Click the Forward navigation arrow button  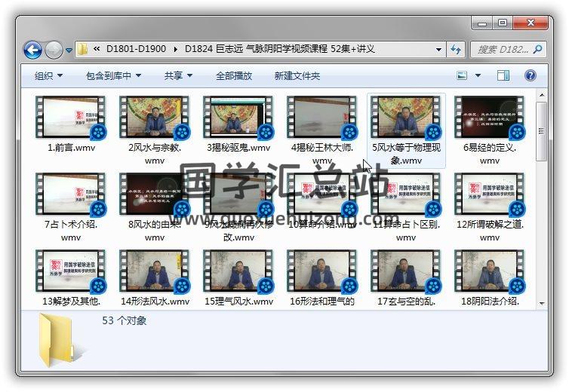click(54, 50)
